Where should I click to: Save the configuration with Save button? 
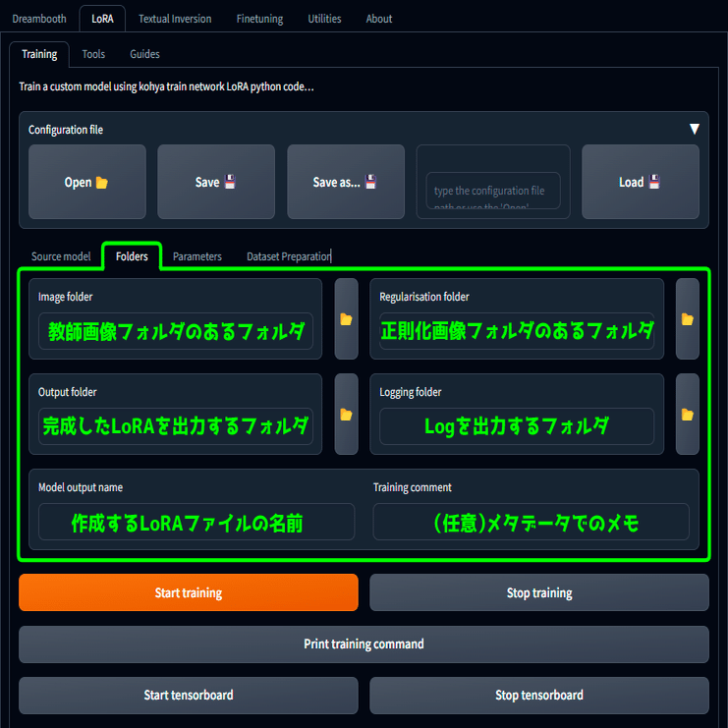tap(216, 182)
